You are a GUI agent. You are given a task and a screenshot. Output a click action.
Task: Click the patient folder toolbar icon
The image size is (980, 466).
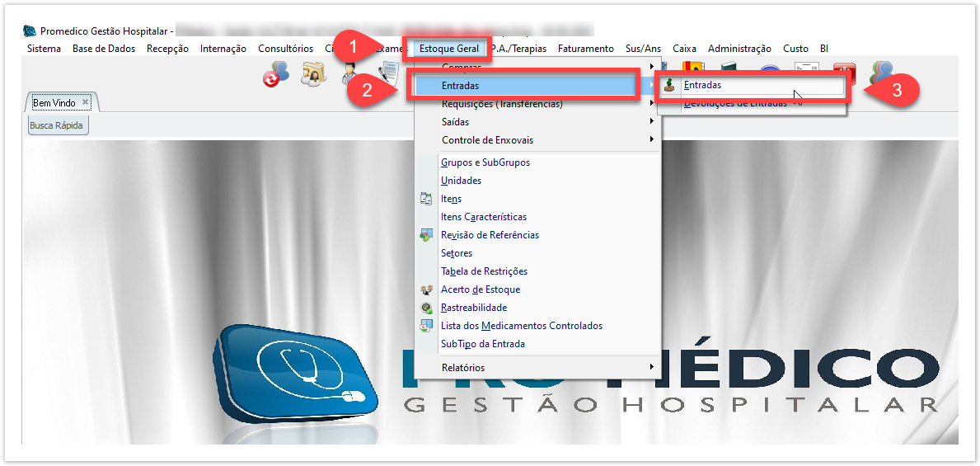pos(313,74)
